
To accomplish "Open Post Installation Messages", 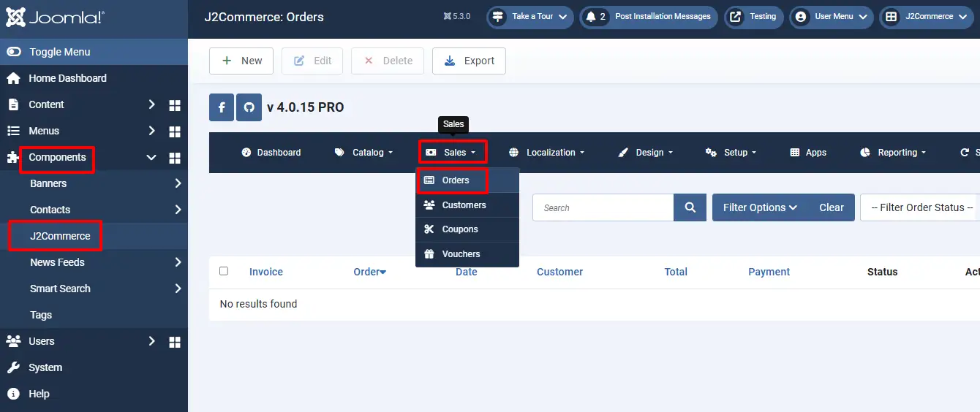I will [x=649, y=17].
